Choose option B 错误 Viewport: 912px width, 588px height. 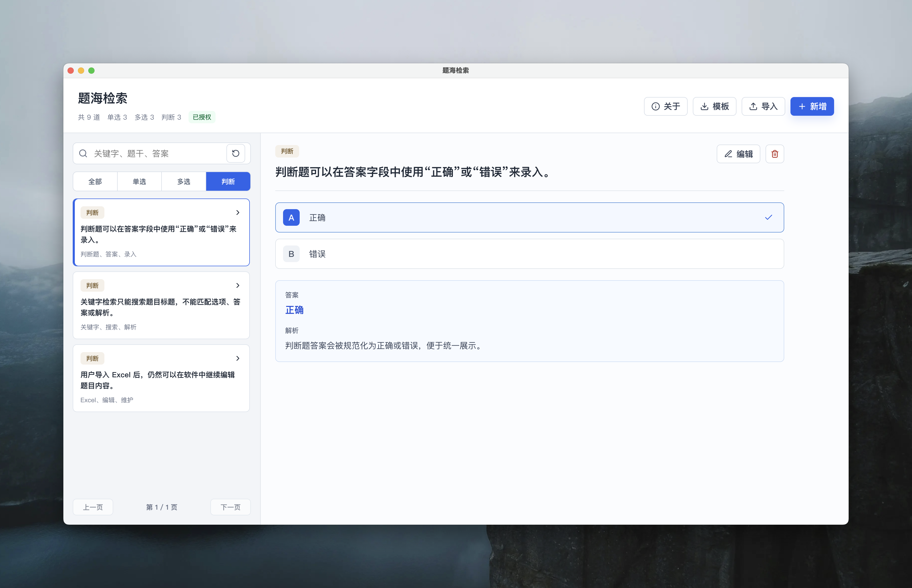[529, 254]
